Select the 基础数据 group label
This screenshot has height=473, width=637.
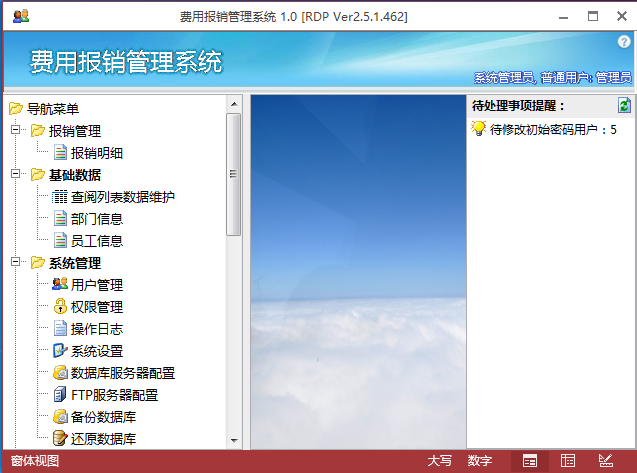[x=75, y=175]
